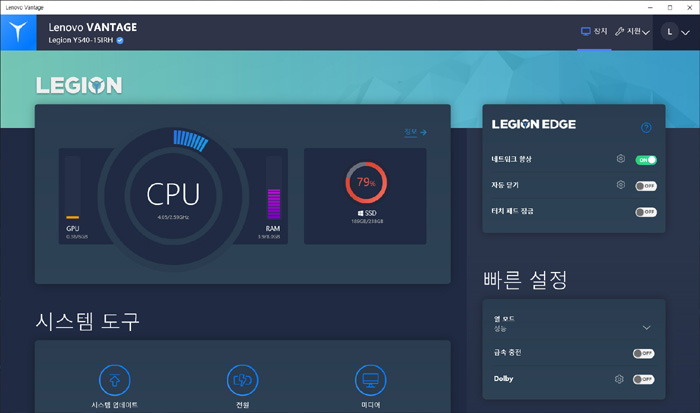
Task: Open Dolby settings gear
Action: [x=619, y=379]
